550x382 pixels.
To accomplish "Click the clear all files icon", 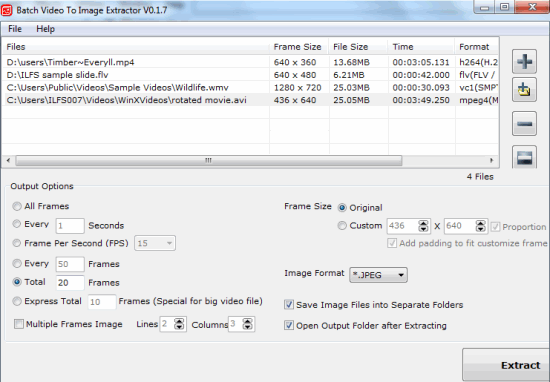I will click(x=524, y=157).
